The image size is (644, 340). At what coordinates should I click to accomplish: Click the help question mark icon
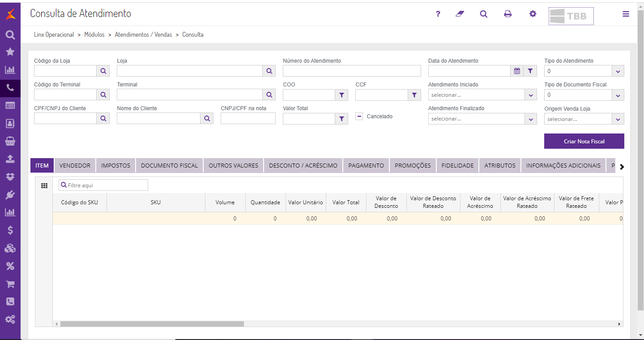click(438, 14)
